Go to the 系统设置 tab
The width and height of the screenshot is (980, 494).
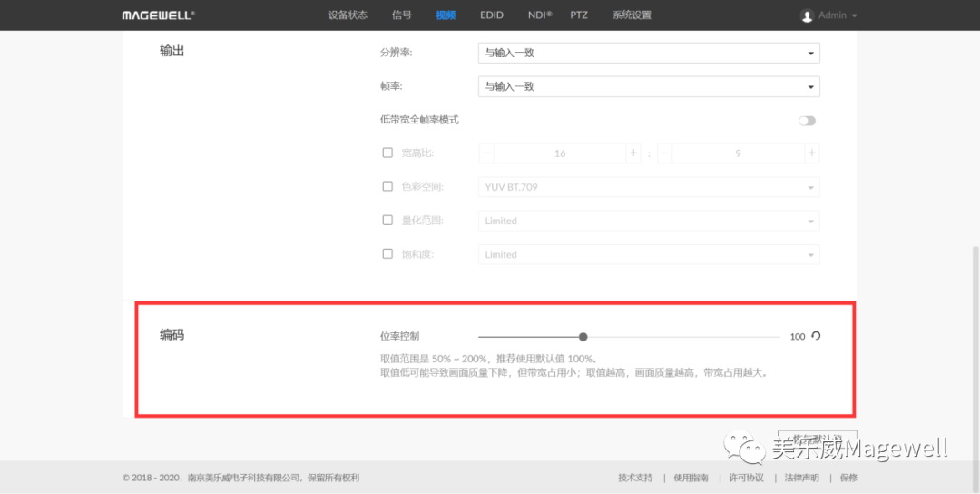point(632,15)
